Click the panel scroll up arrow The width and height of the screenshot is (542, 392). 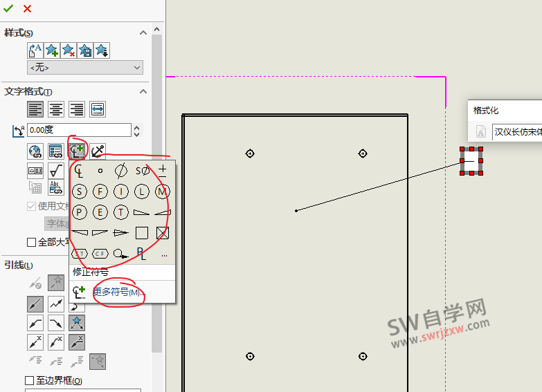157,29
